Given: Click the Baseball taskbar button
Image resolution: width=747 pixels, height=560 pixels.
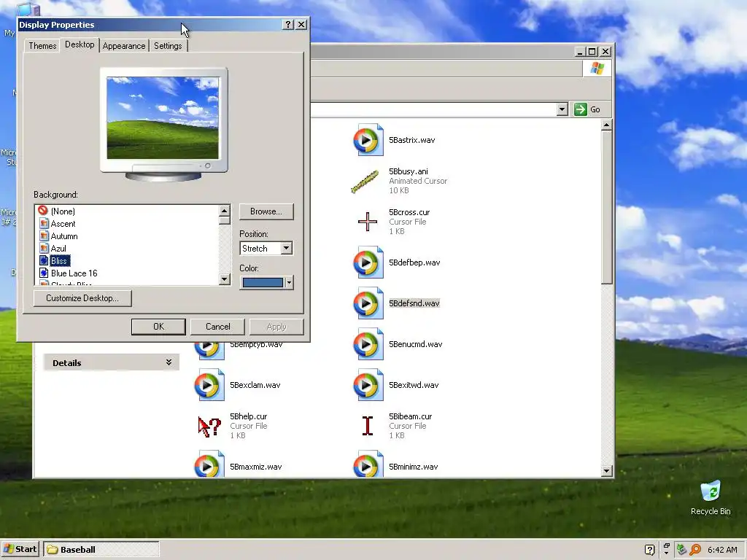Looking at the screenshot, I should tap(101, 550).
